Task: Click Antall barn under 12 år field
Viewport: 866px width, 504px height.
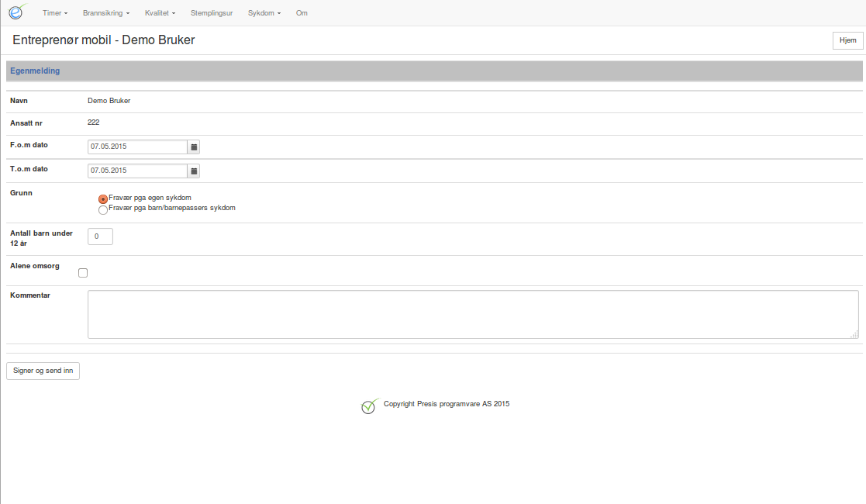Action: [100, 236]
